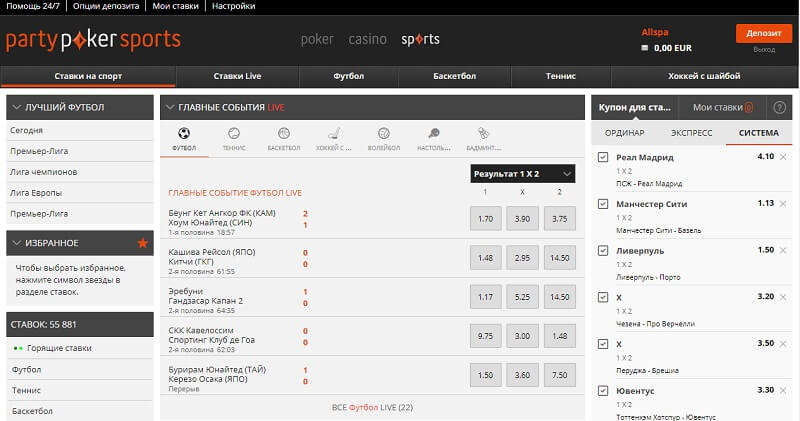800x421 pixels.
Task: Open the ВСЕ Футбол LIVE (22) link
Action: pyautogui.click(x=372, y=408)
